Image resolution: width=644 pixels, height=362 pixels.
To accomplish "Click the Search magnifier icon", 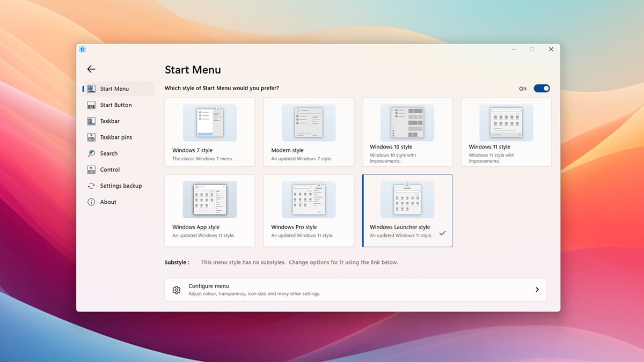I will click(x=91, y=153).
